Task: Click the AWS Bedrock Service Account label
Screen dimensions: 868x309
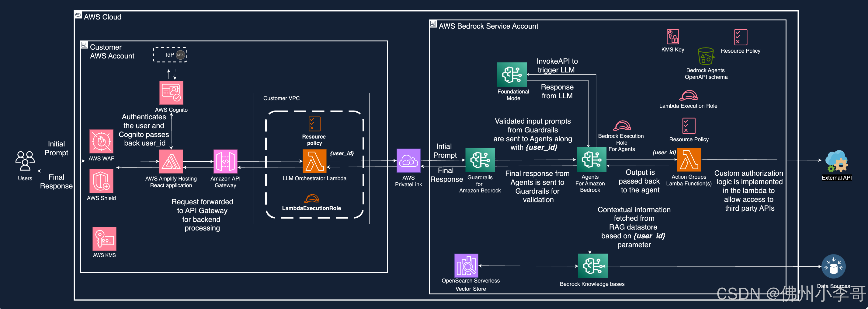Action: click(488, 26)
